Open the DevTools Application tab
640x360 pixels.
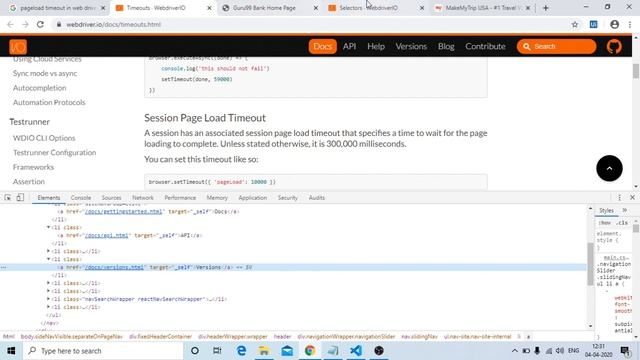(252, 198)
